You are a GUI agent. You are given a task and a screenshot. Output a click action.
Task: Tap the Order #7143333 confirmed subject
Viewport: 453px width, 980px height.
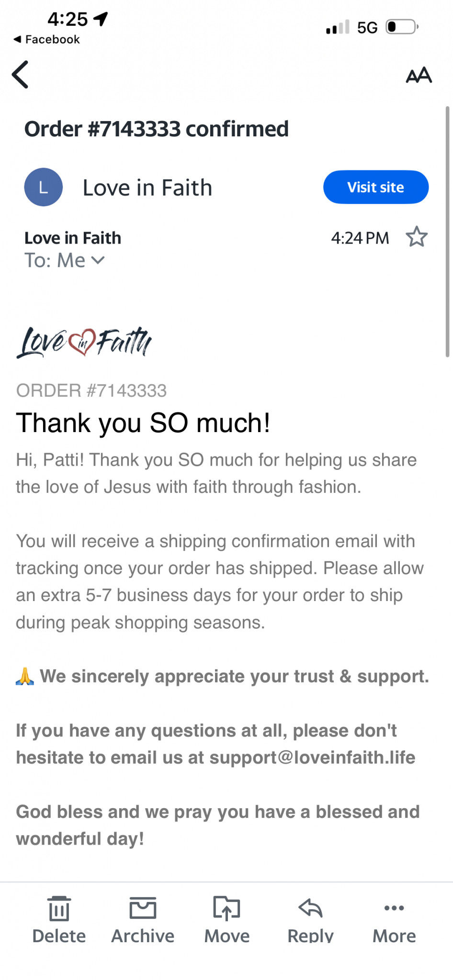[157, 129]
